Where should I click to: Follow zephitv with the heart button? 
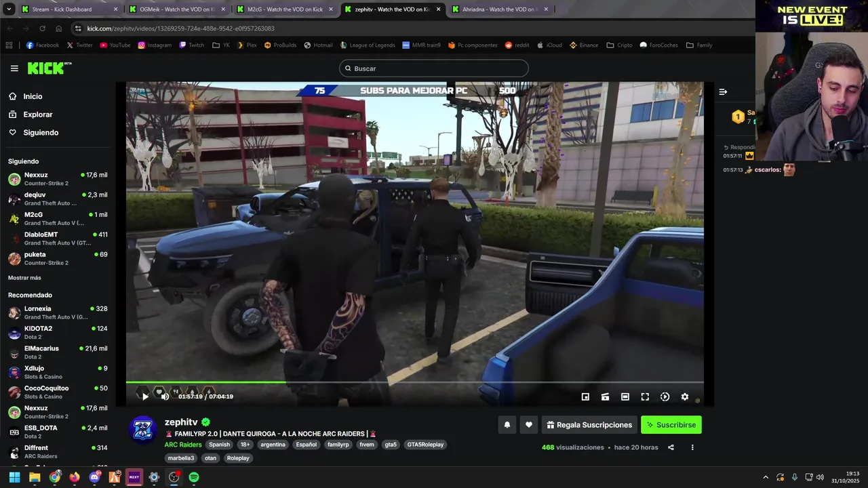pyautogui.click(x=529, y=425)
